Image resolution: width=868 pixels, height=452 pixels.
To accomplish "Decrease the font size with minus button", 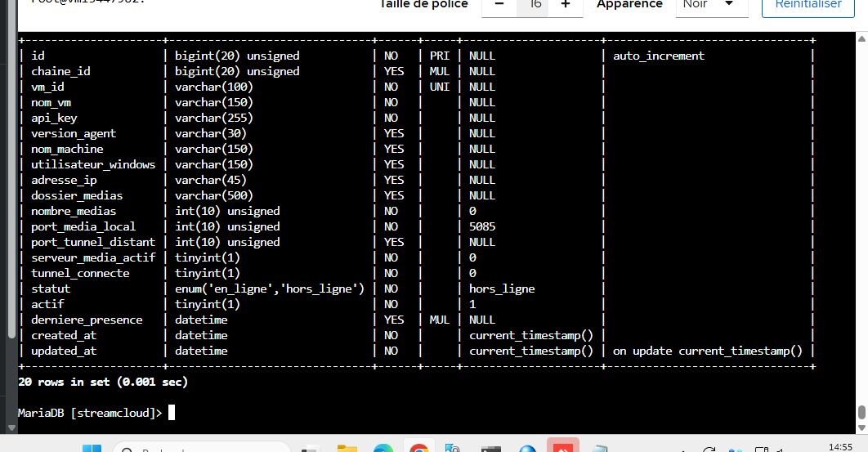I will coord(499,6).
